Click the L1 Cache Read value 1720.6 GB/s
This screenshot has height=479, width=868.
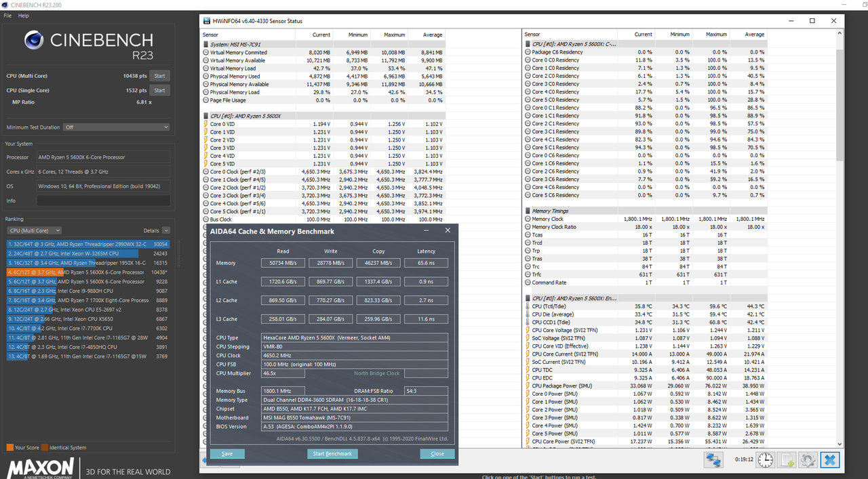pos(283,281)
